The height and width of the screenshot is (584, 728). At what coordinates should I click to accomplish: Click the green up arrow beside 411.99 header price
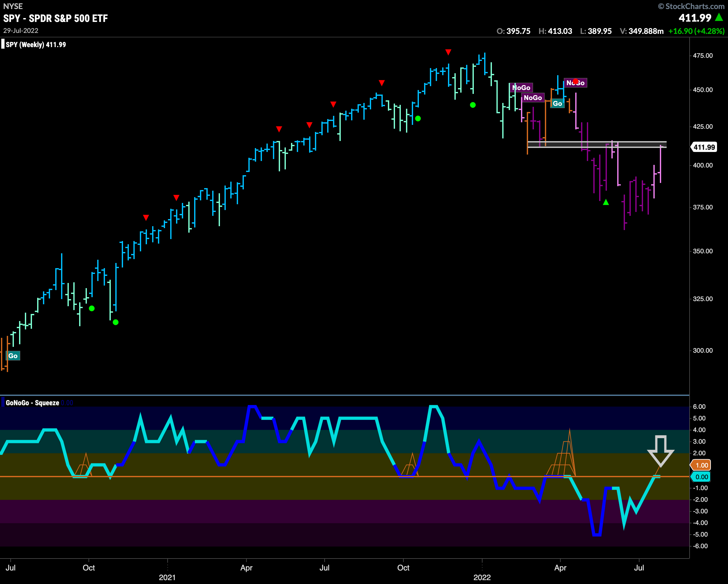[719, 17]
